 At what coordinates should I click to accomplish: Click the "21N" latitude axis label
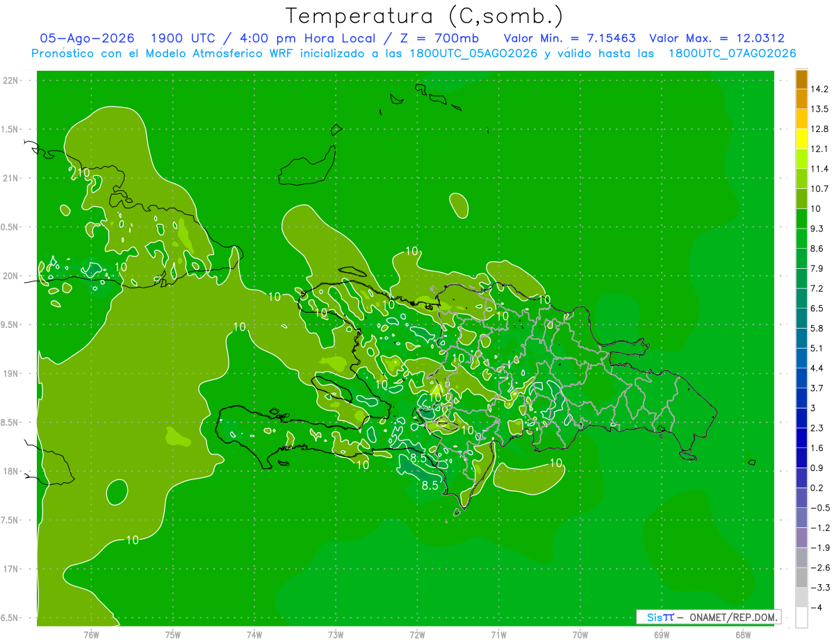pos(11,179)
